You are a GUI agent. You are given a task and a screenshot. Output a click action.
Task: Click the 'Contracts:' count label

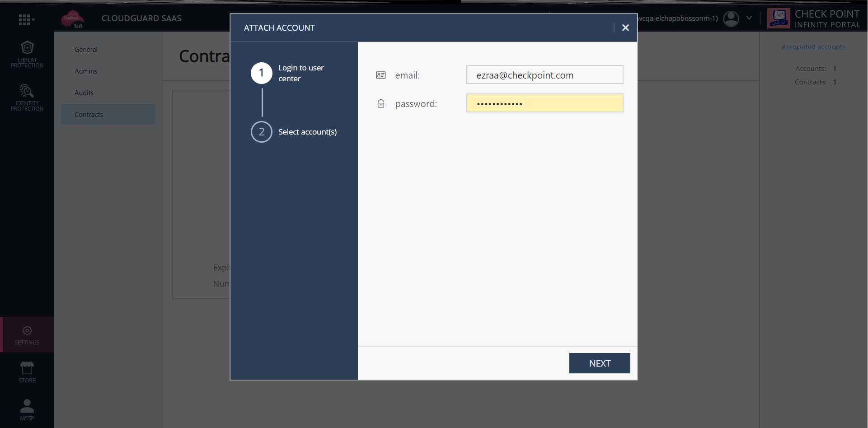click(x=811, y=82)
